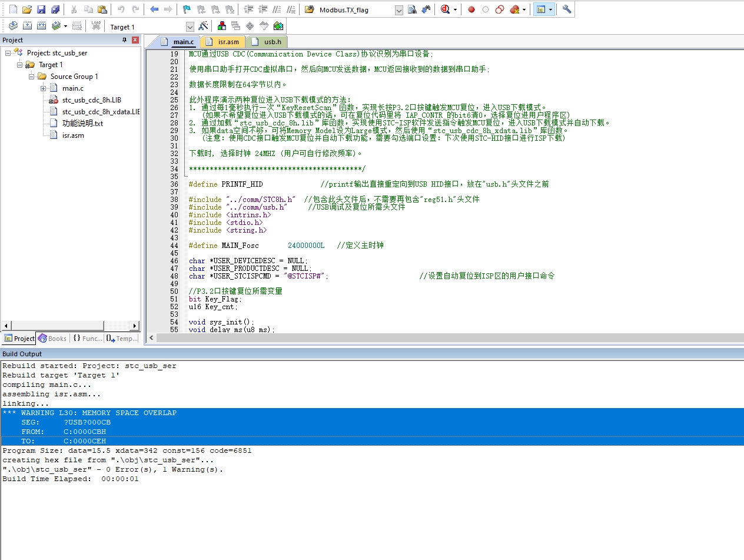Viewport: 744px width, 560px height.
Task: Pin the Project panel
Action: click(124, 40)
